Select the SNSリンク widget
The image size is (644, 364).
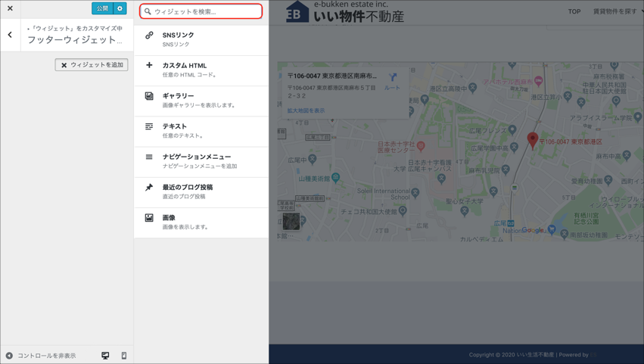click(201, 39)
